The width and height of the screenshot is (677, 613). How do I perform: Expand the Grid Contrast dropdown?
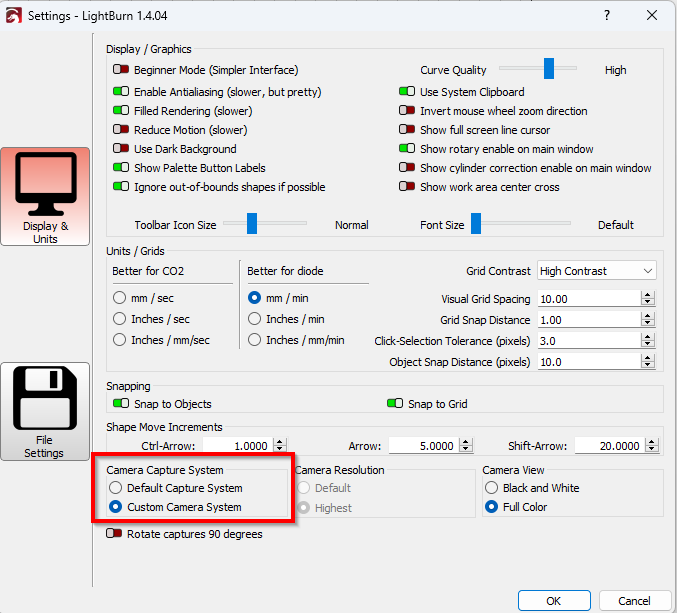(648, 271)
